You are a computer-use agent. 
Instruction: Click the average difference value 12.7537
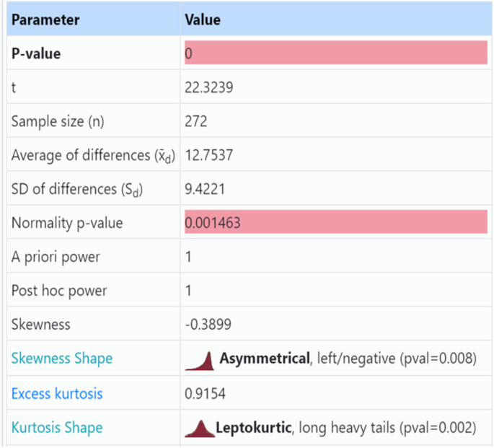pos(209,155)
